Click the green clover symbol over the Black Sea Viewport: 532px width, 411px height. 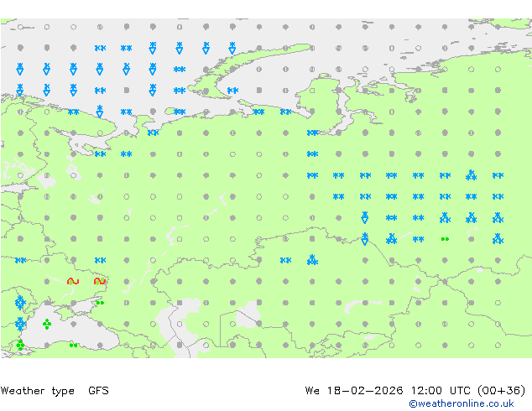pos(47,324)
